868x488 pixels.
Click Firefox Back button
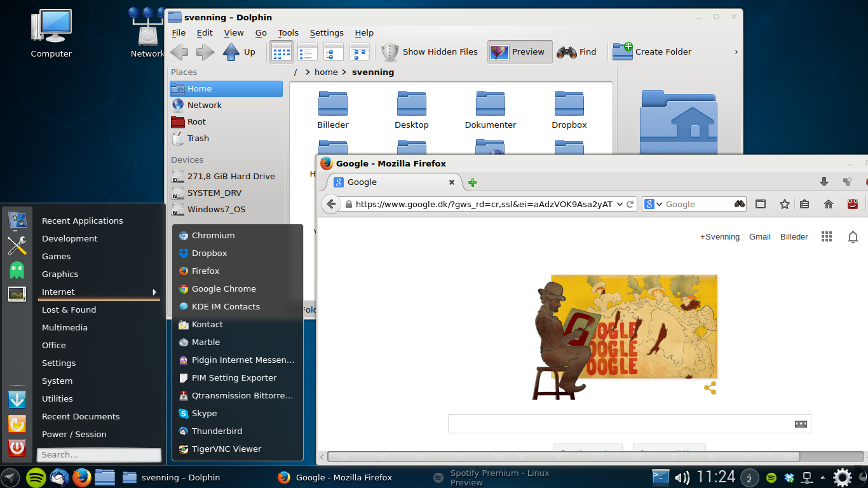pyautogui.click(x=330, y=204)
